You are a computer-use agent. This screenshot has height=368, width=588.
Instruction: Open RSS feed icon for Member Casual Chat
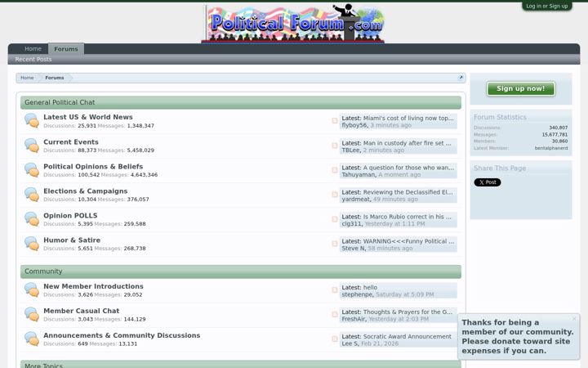pyautogui.click(x=335, y=314)
